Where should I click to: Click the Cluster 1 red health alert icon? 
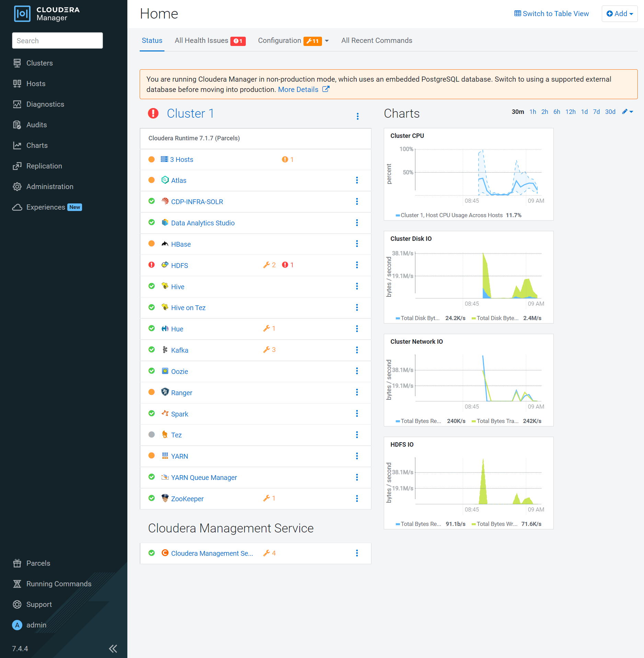tap(153, 113)
